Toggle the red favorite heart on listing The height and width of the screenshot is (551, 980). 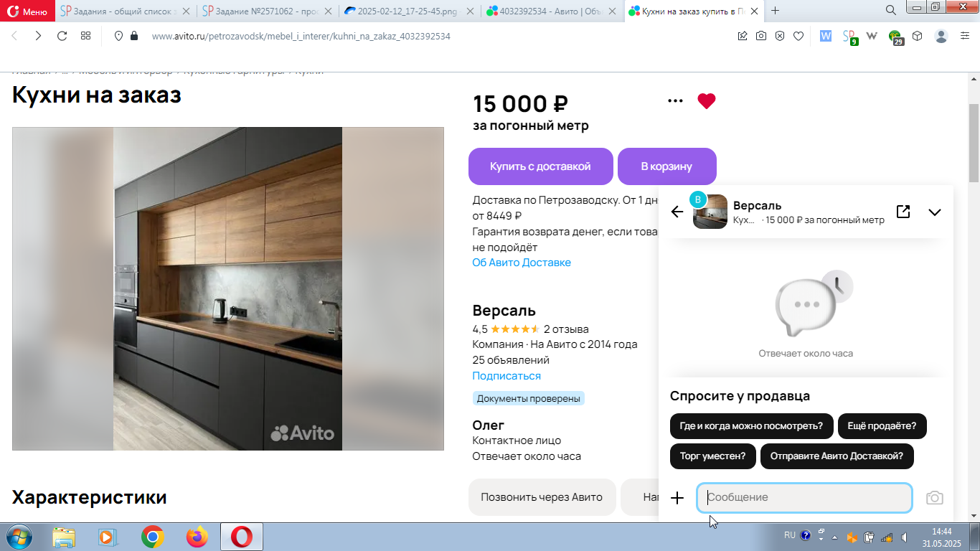[707, 101]
